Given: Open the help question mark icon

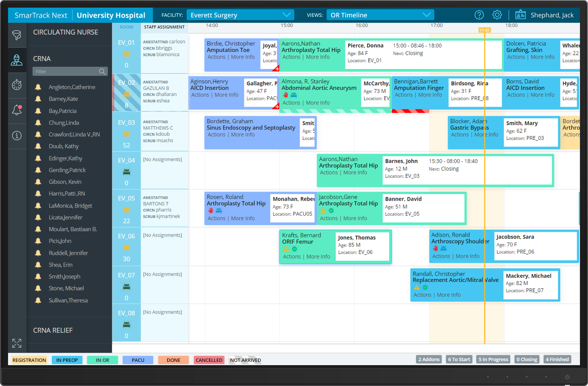Looking at the screenshot, I should click(479, 15).
